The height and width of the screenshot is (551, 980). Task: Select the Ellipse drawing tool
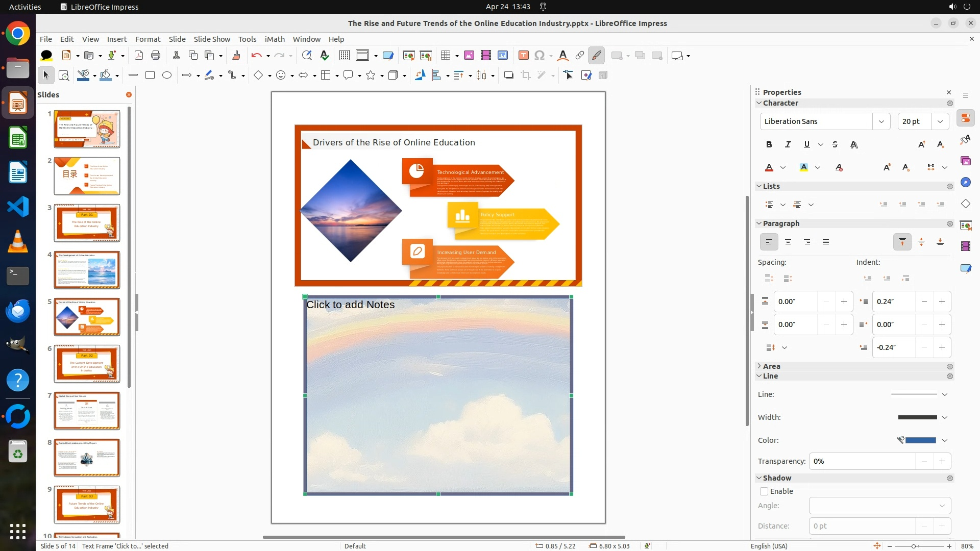167,76
